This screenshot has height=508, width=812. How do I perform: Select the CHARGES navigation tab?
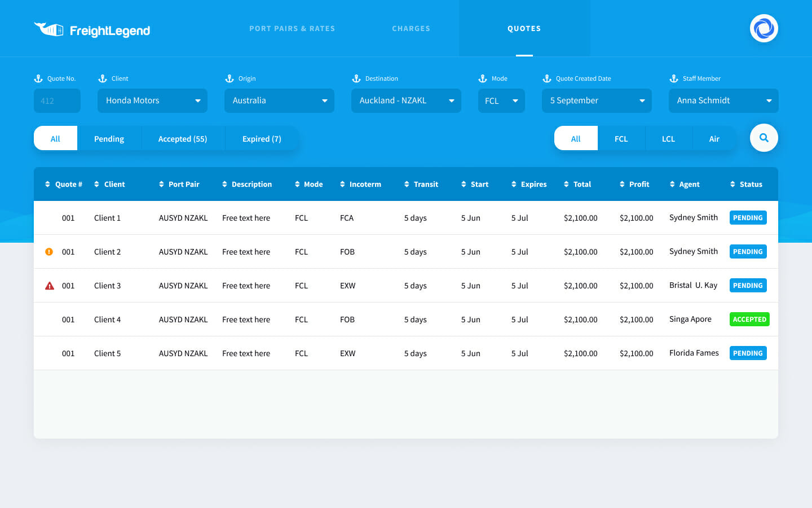(x=411, y=28)
